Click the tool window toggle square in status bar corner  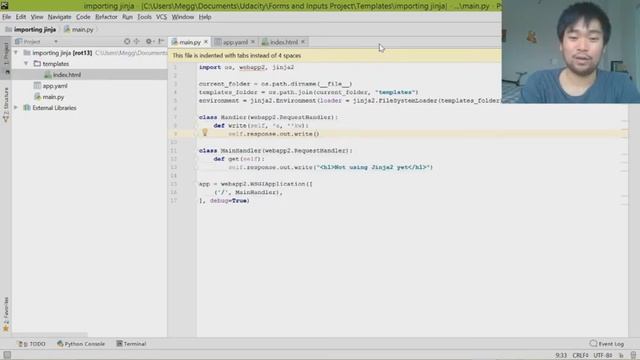pos(7,355)
